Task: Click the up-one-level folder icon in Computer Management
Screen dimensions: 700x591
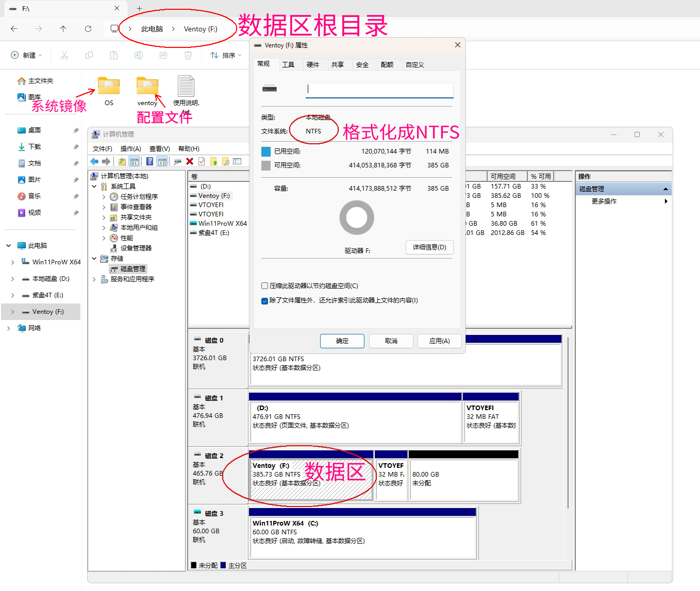Action: [x=122, y=162]
